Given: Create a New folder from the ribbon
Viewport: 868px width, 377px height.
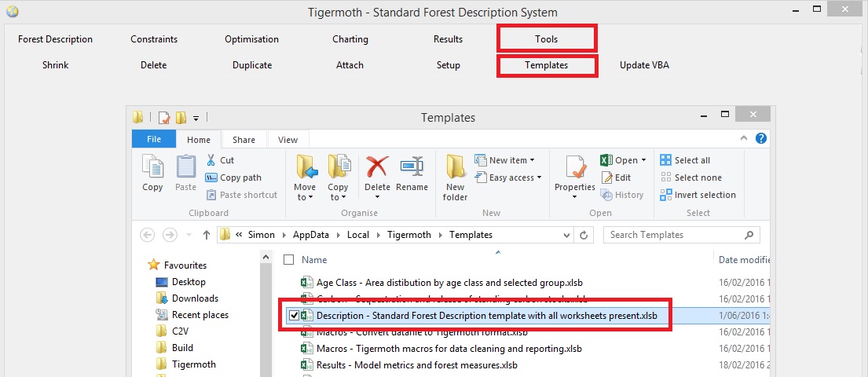Looking at the screenshot, I should point(456,178).
